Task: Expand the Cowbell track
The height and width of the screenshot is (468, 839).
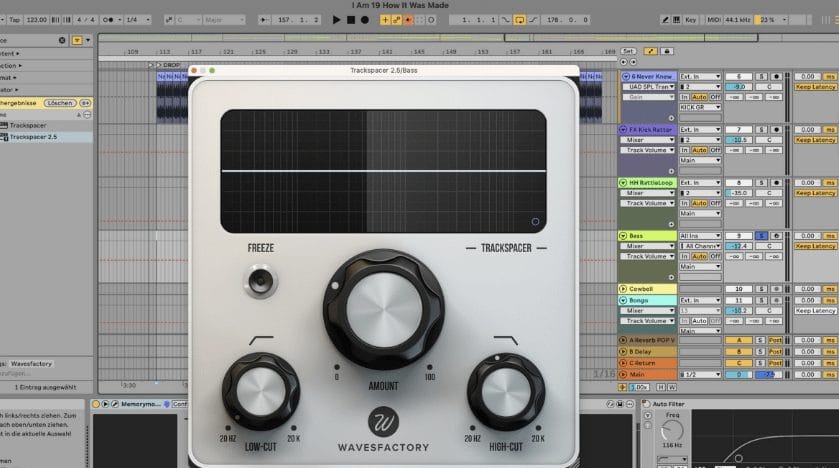Action: click(x=623, y=289)
